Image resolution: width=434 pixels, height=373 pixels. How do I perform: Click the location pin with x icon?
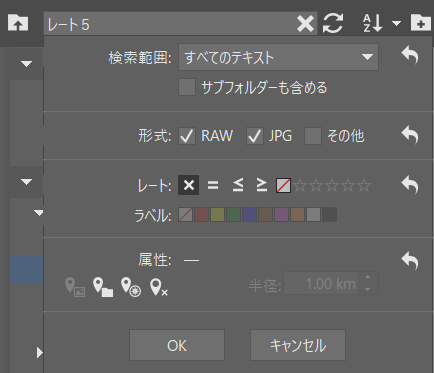159,287
